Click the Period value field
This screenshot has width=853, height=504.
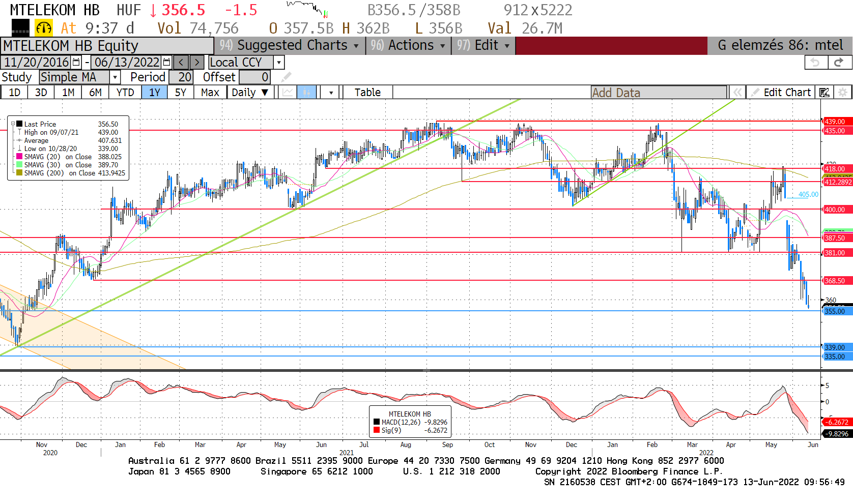(181, 77)
